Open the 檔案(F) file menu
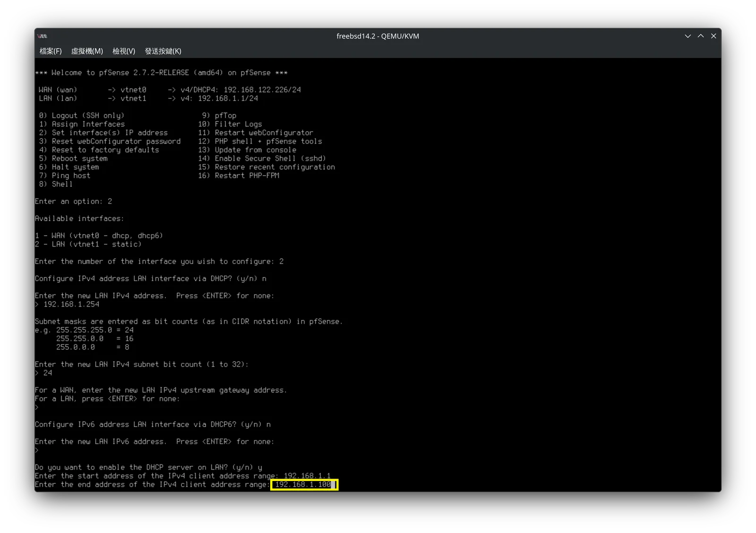The image size is (756, 533). pos(51,51)
